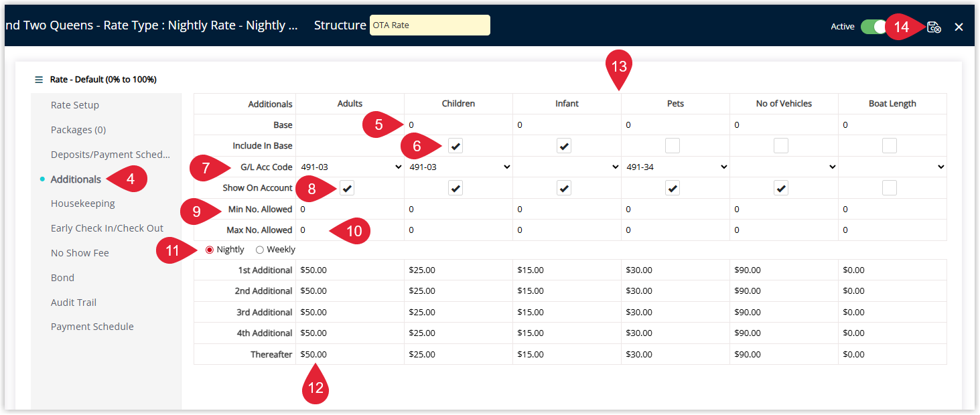
Task: Click Children 2nd Additional $25.00 field
Action: [x=458, y=291]
